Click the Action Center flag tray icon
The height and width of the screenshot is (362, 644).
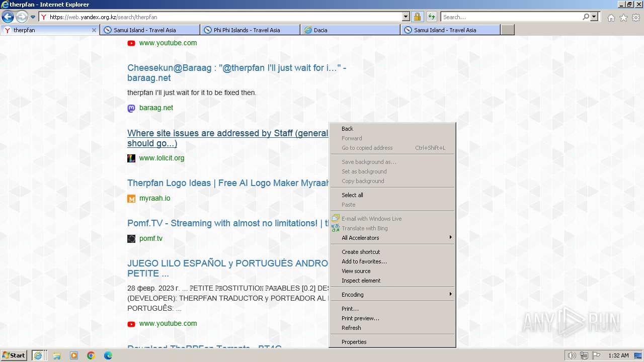coord(596,355)
